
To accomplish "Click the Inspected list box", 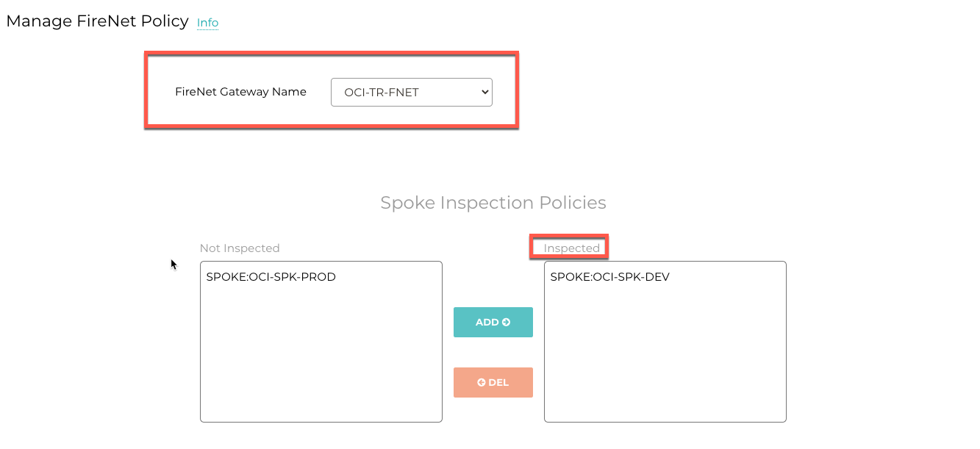I will (665, 342).
